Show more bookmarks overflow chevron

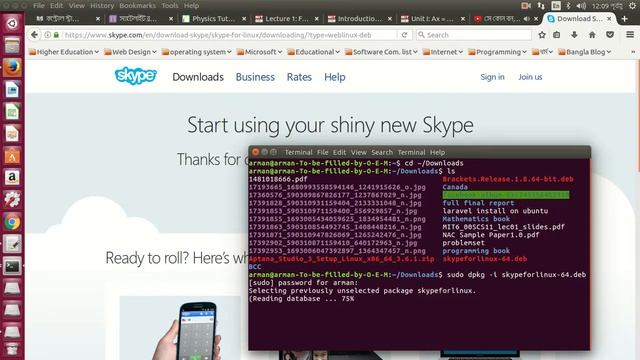click(x=633, y=52)
